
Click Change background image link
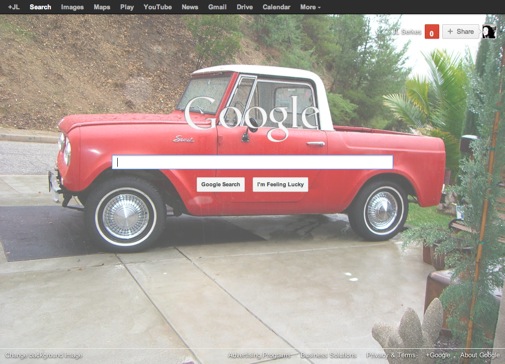[44, 356]
